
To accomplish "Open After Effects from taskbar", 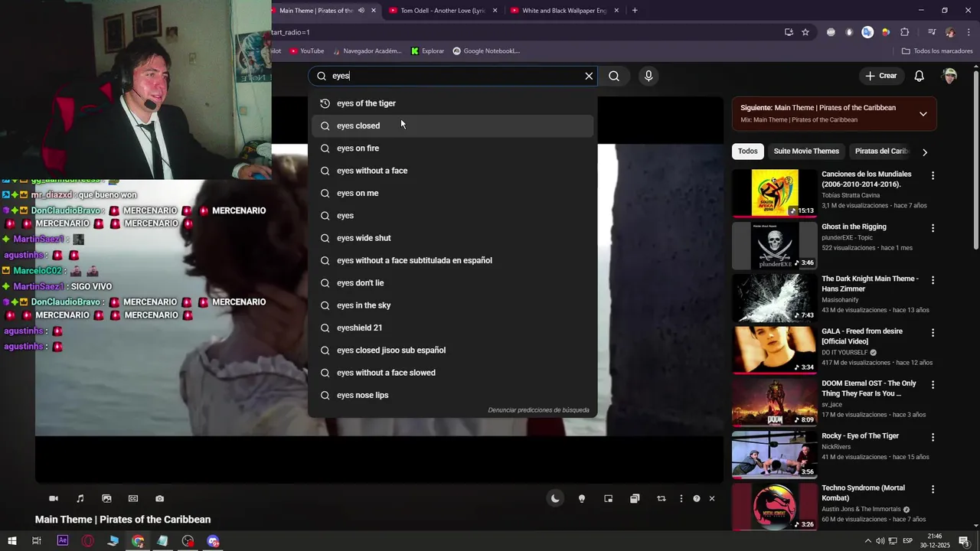I will (63, 541).
